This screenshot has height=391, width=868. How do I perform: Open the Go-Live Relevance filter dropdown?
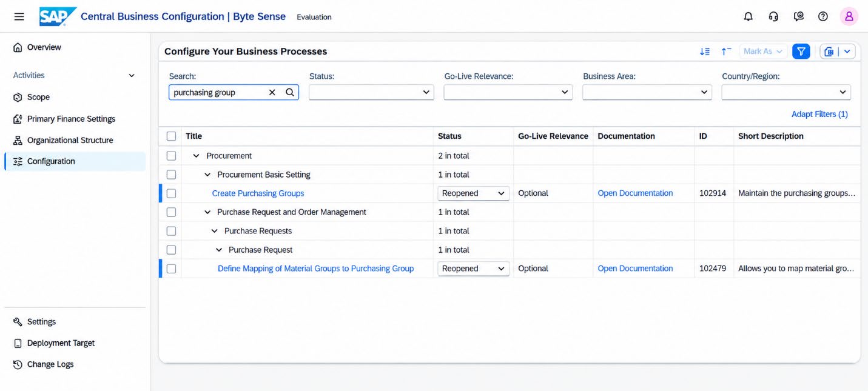tap(508, 92)
